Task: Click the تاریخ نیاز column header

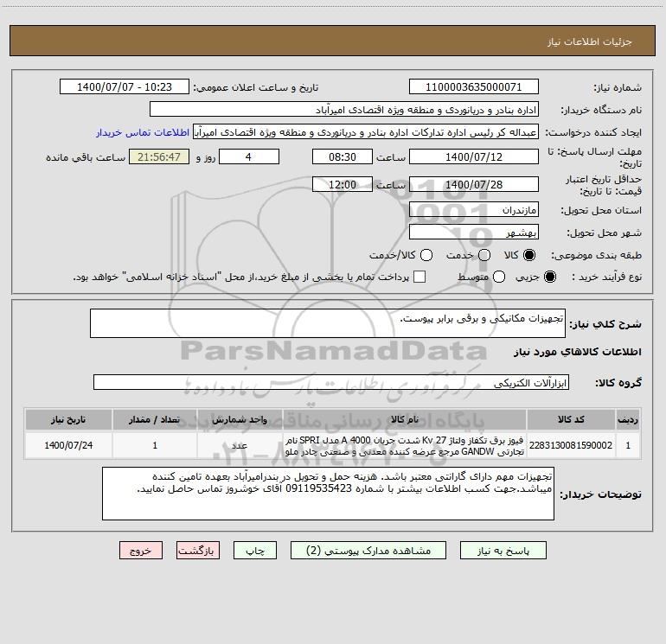Action: (x=68, y=419)
